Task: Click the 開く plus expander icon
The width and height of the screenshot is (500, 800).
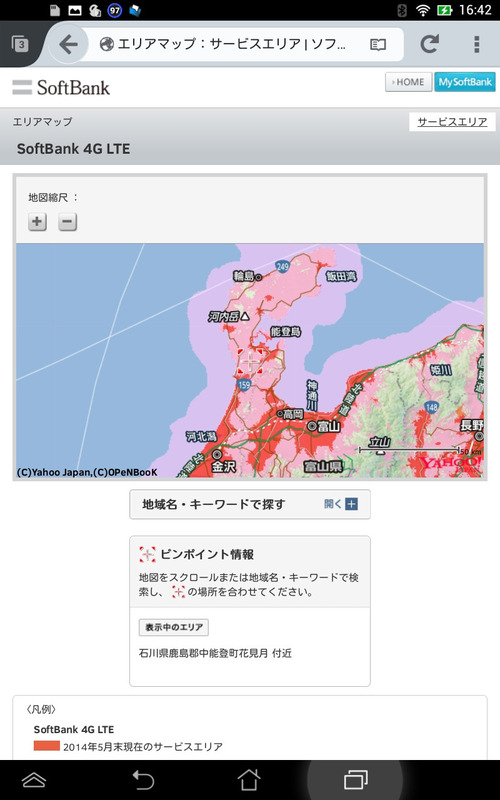Action: tap(352, 504)
